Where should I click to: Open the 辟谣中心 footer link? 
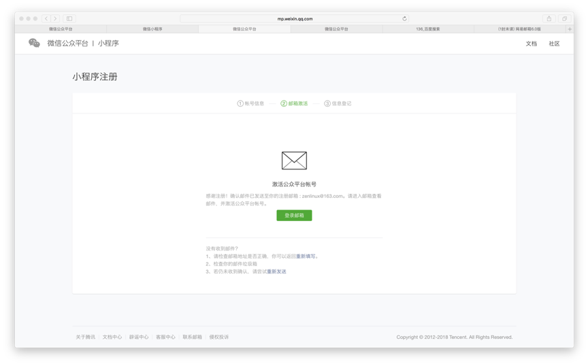tap(139, 337)
